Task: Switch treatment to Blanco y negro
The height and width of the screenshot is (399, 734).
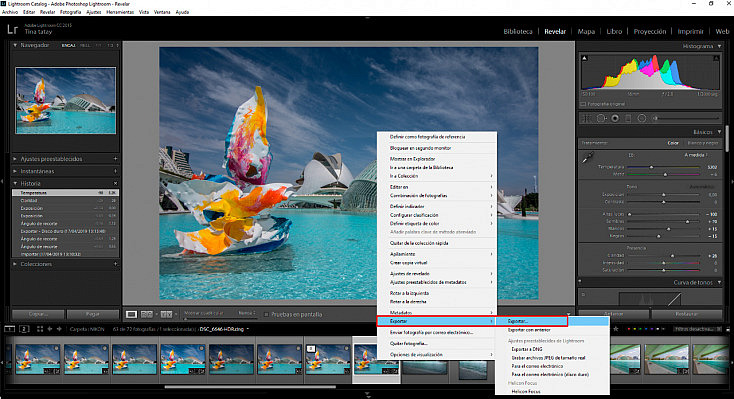Action: coord(703,143)
